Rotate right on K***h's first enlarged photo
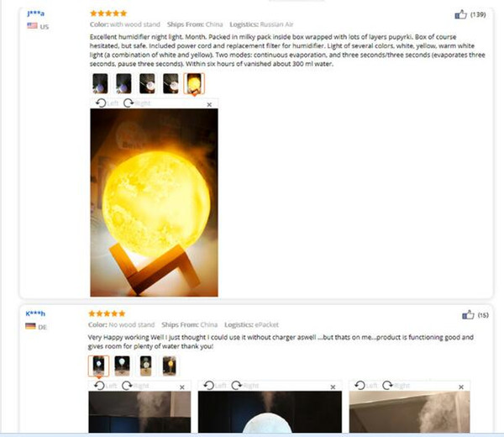The image size is (504, 437). pyautogui.click(x=135, y=386)
